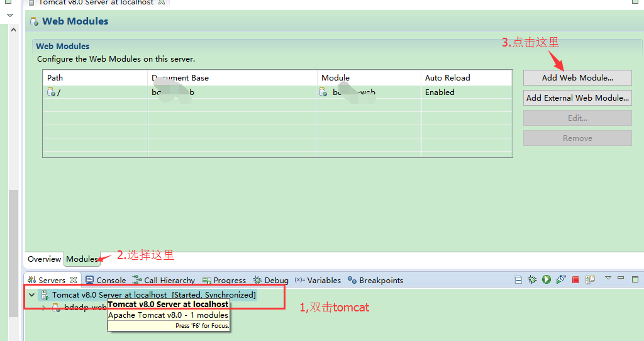644x341 pixels.
Task: Open the Breakpoints view tab
Action: point(375,280)
